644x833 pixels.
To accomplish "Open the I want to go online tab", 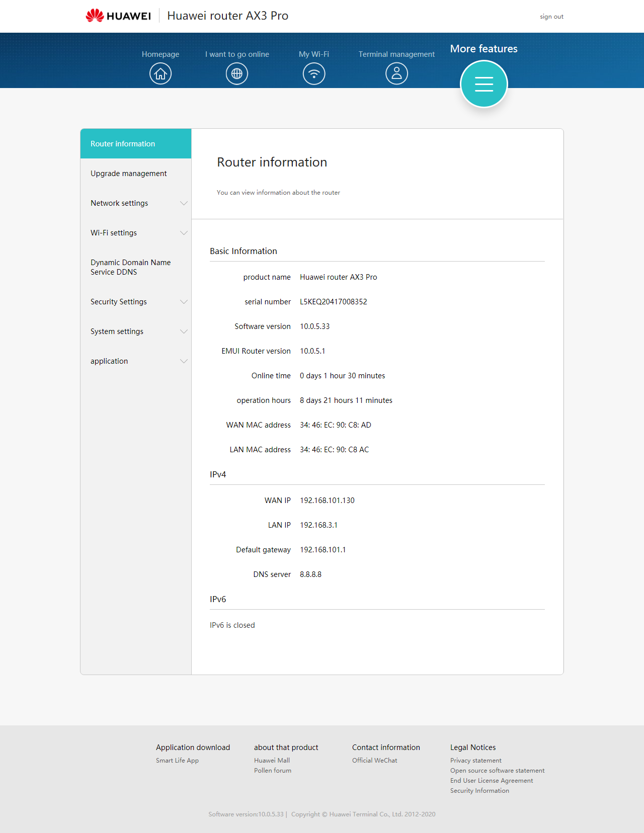I will coord(237,54).
